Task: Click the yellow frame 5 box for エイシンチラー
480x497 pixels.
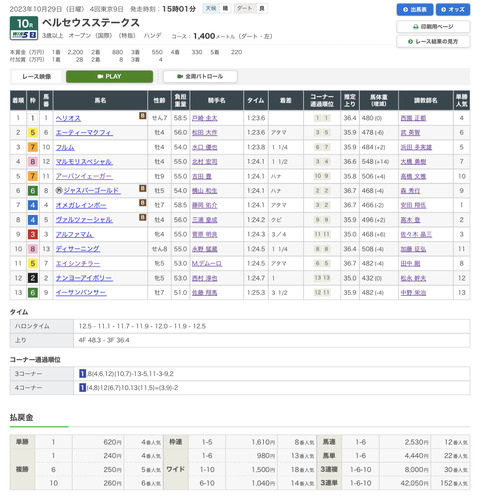Action: (33, 264)
